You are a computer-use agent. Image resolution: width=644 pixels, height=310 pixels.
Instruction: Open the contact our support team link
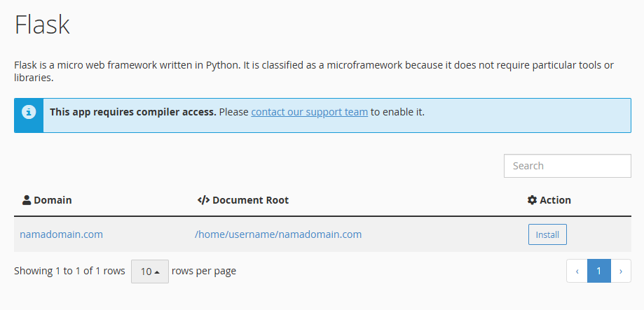[309, 111]
